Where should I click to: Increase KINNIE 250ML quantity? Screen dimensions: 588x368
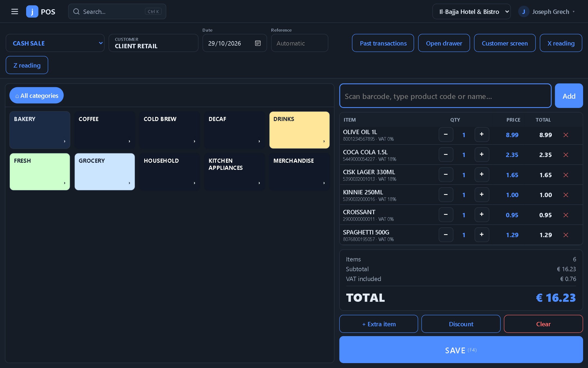482,195
